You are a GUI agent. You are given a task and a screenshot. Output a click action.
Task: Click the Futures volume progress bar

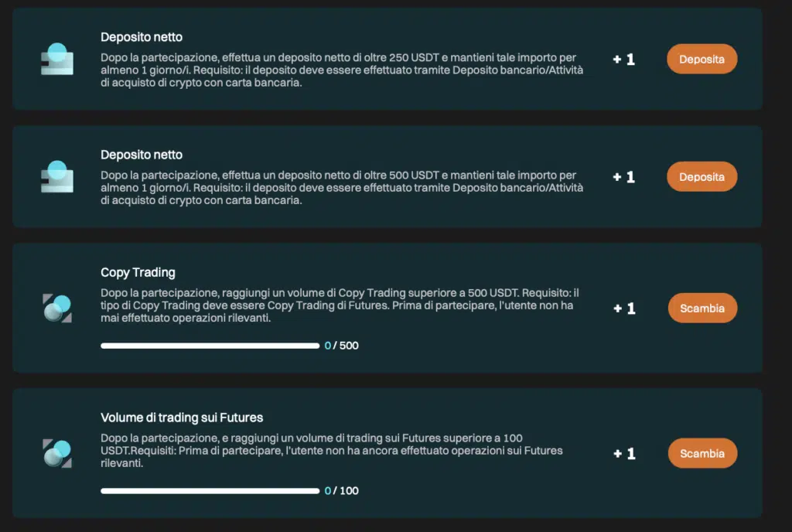(x=210, y=490)
